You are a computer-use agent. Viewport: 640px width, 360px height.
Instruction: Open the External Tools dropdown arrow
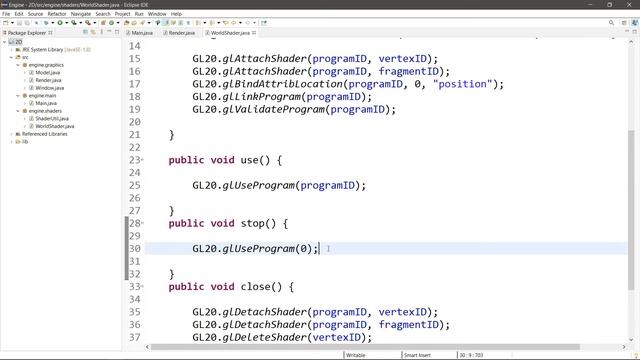(x=94, y=23)
